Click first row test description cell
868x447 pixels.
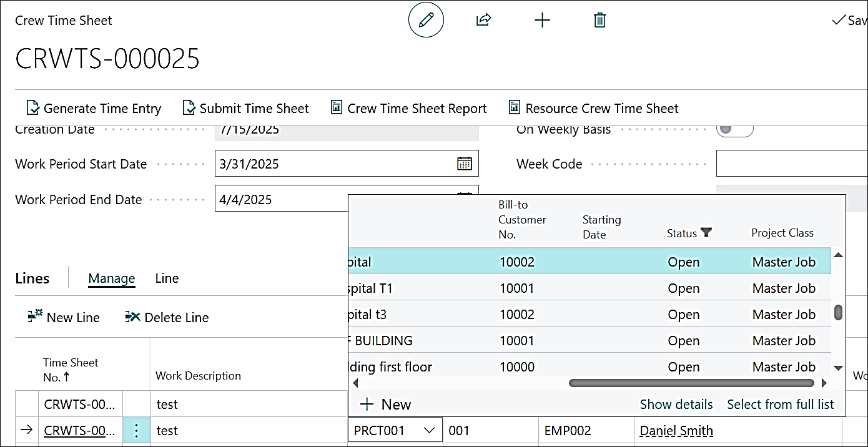click(249, 405)
